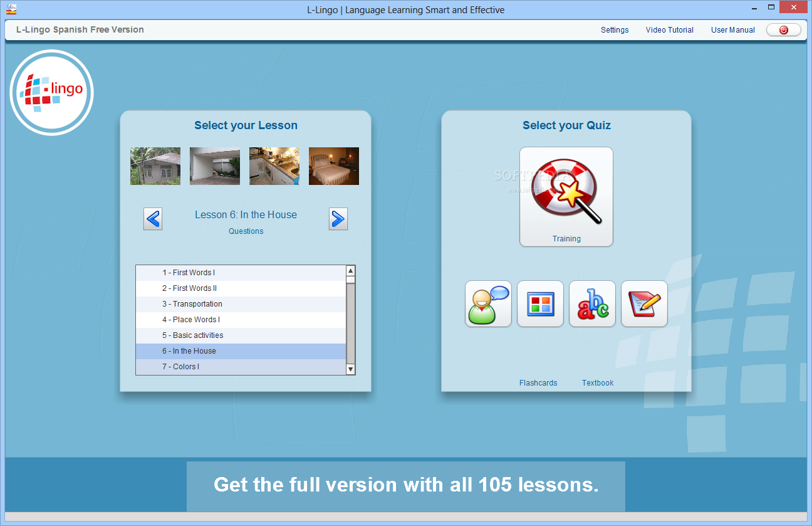Click the garage thumbnail
Image resolution: width=812 pixels, height=526 pixels.
[x=215, y=166]
